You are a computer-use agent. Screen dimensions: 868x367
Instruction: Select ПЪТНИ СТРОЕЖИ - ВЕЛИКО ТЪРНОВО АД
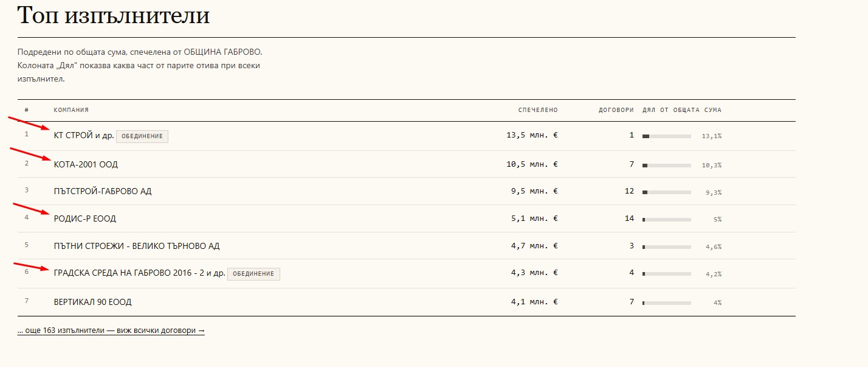[x=137, y=246]
